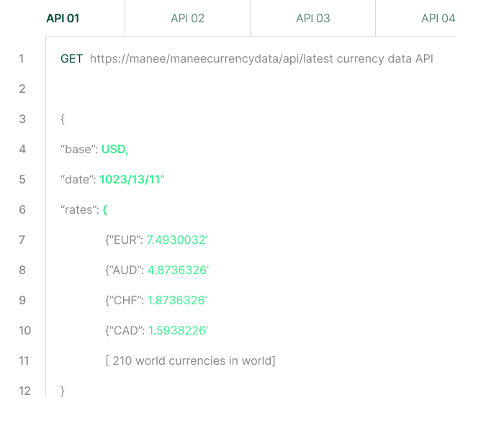Select line number 6 in the gutter
This screenshot has width=504, height=446.
[22, 210]
